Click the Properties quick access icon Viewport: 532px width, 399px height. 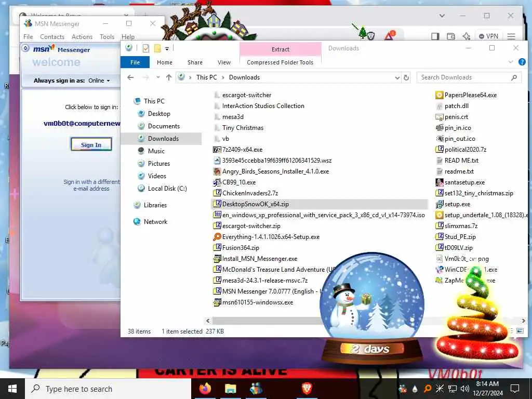pos(146,48)
